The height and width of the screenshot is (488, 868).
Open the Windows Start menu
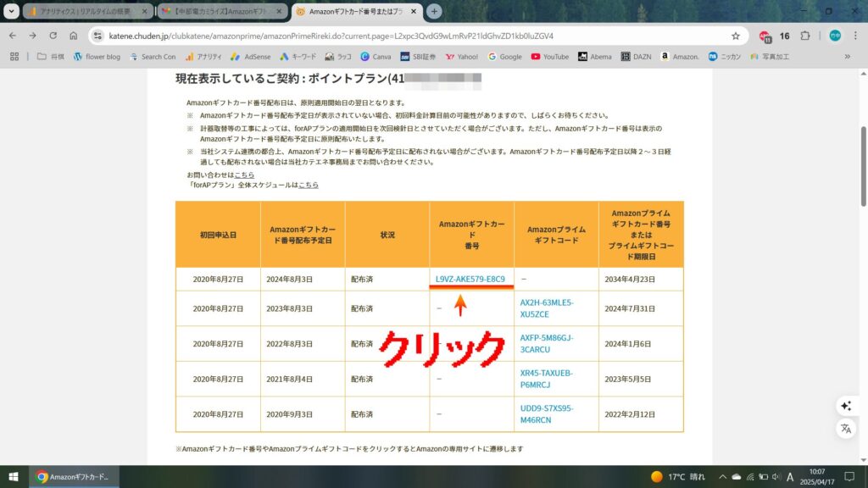pos(14,476)
